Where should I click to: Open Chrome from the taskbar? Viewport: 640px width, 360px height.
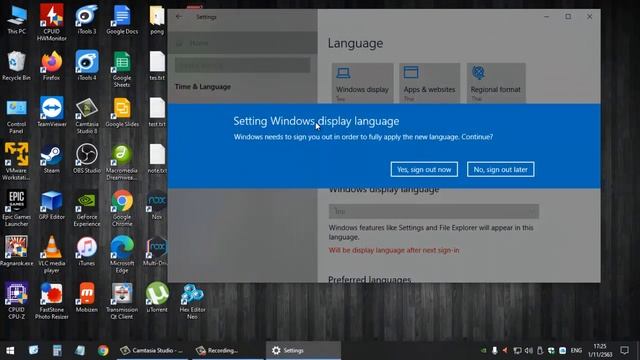[x=103, y=351]
